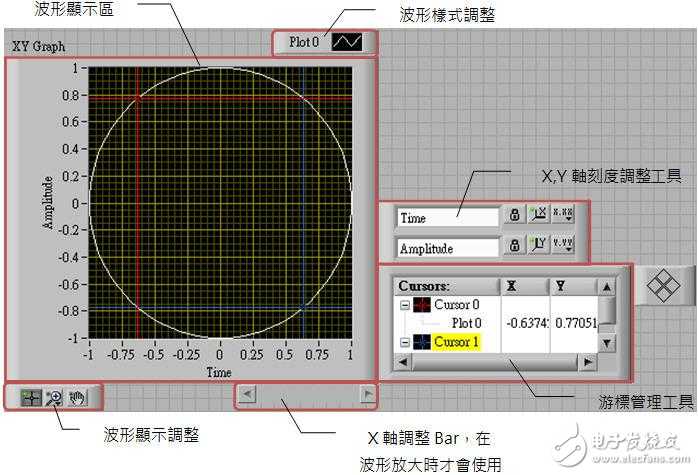
Task: Click the X scrollbar right arrow
Action: point(368,394)
